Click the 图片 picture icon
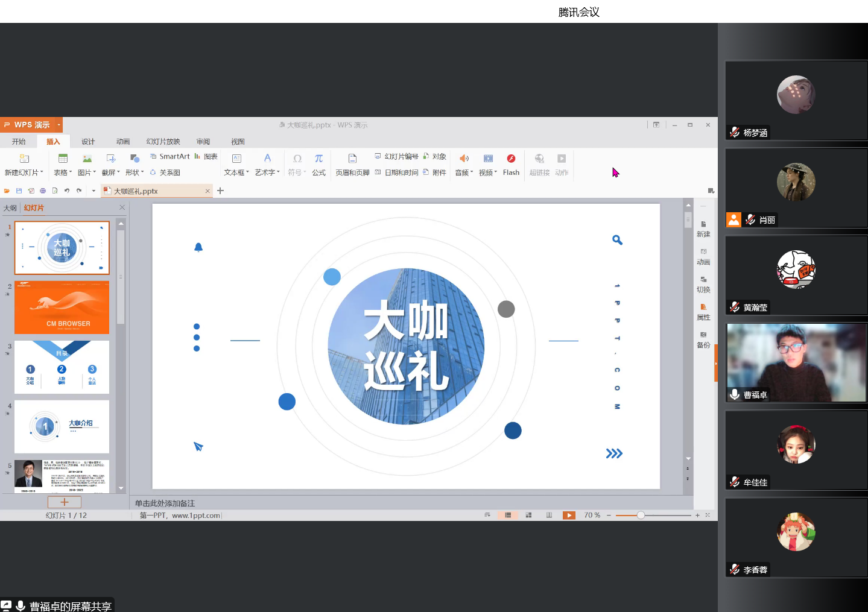868x612 pixels. click(87, 159)
